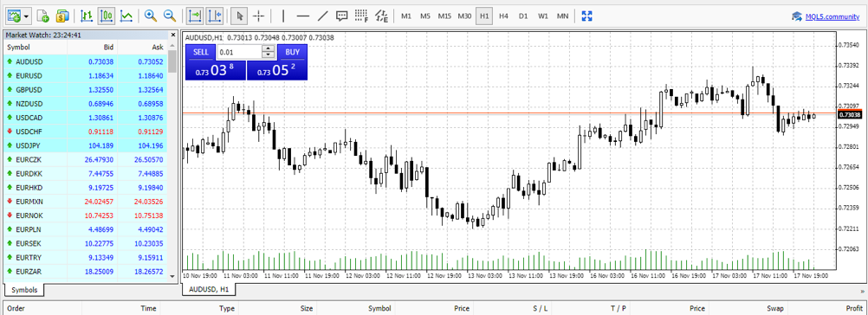Click Market Watch scrollbar up arrow
The height and width of the screenshot is (315, 868).
pos(172,46)
